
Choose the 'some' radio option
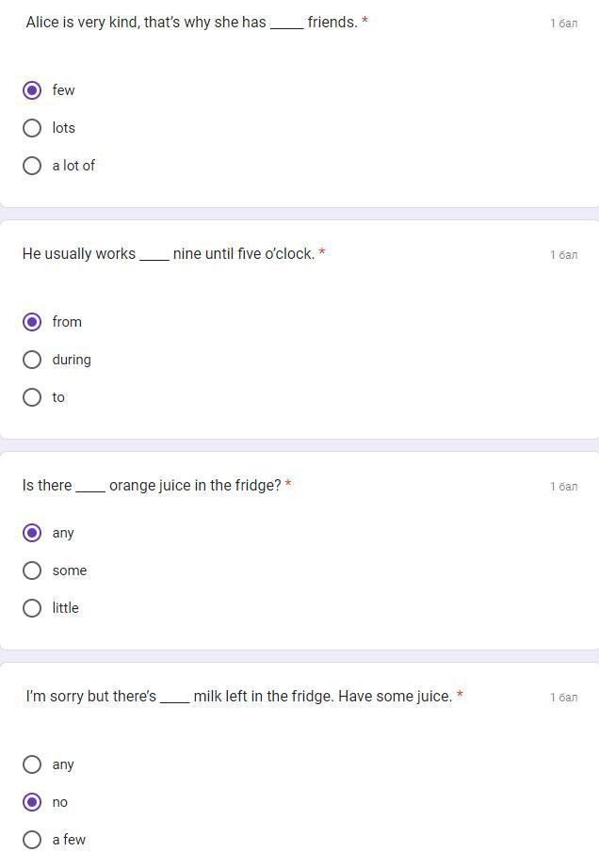click(32, 571)
